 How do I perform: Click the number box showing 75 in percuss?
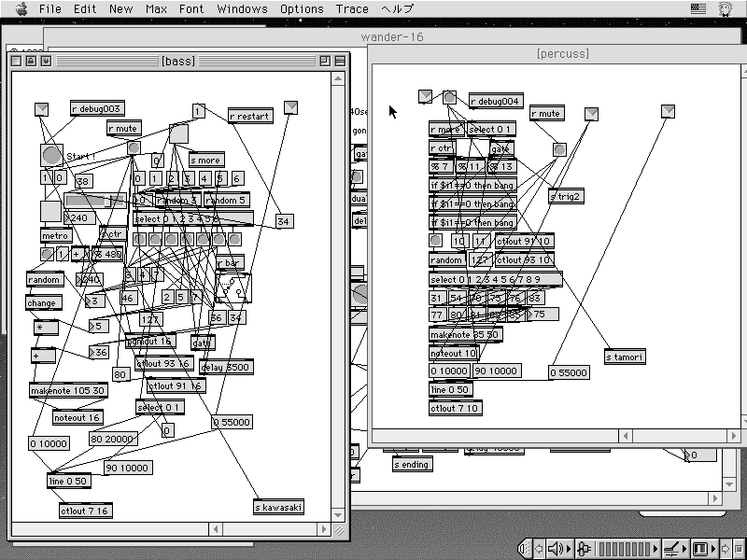pos(543,315)
